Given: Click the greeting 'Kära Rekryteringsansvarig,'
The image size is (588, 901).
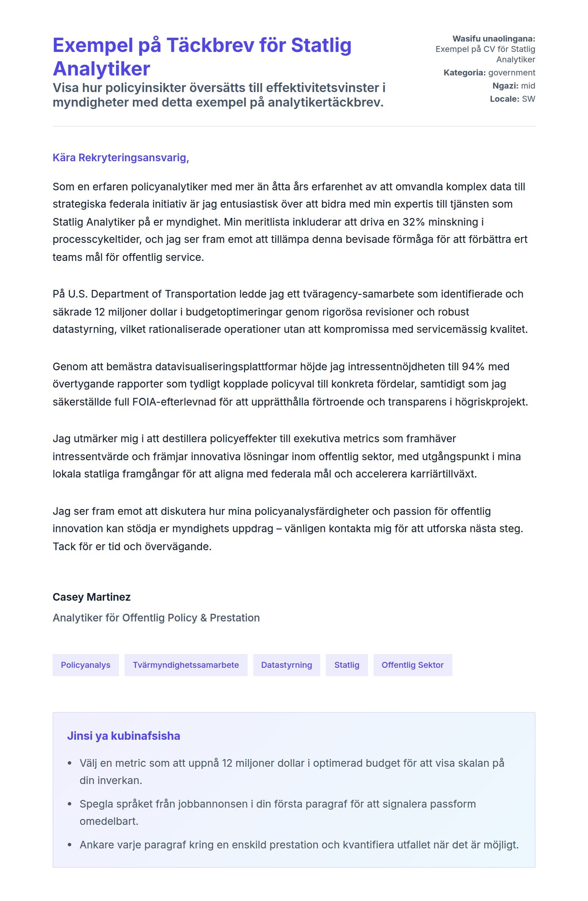Looking at the screenshot, I should coord(121,158).
